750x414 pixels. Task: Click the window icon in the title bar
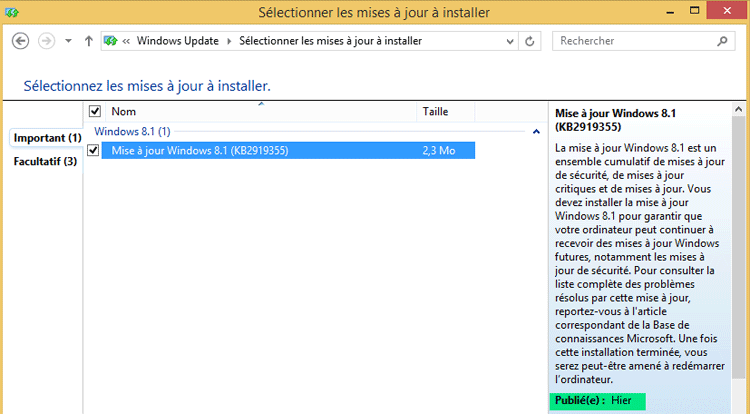point(11,13)
